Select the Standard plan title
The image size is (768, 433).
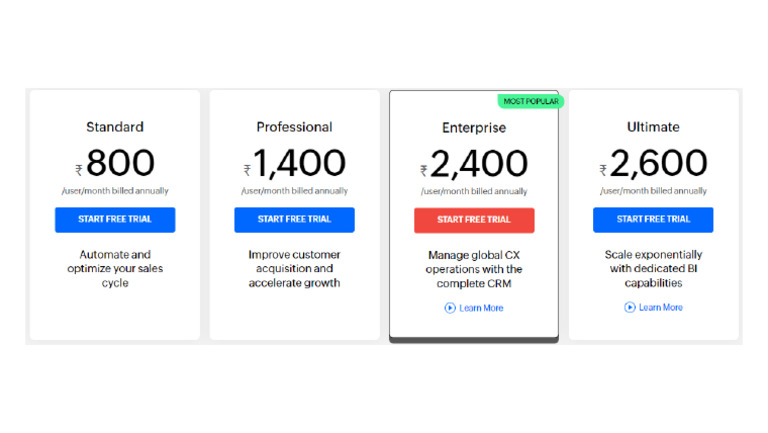(x=115, y=127)
